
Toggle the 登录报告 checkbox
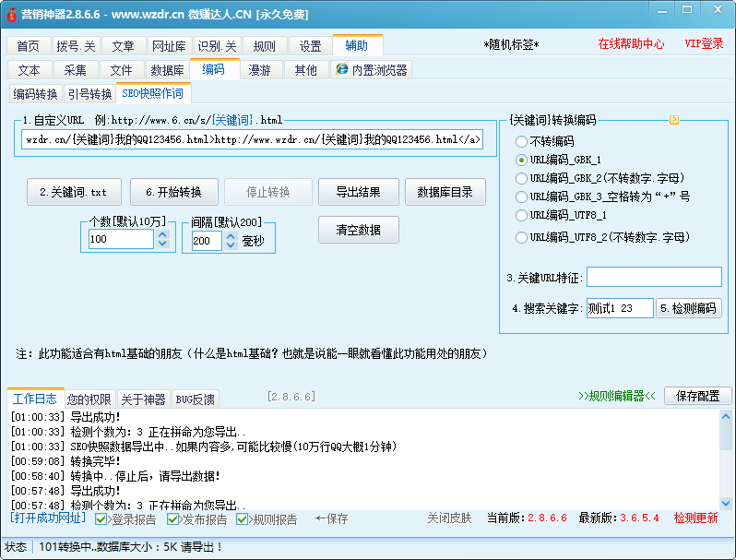pos(101,519)
